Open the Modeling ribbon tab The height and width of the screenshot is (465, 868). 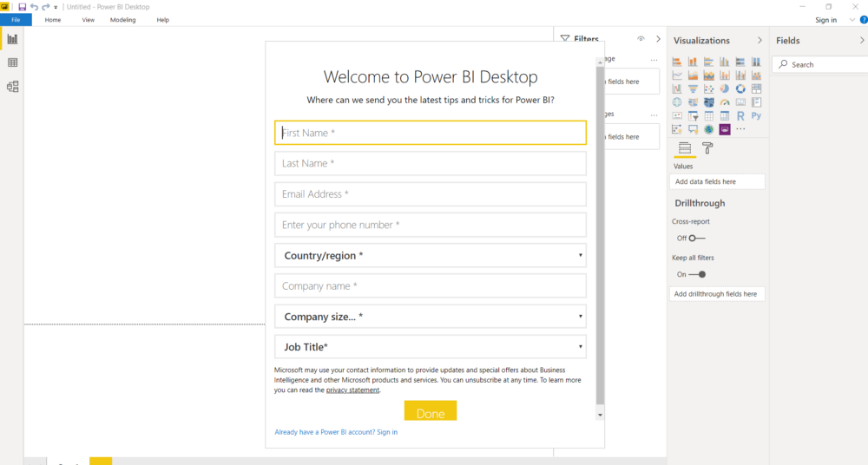122,20
